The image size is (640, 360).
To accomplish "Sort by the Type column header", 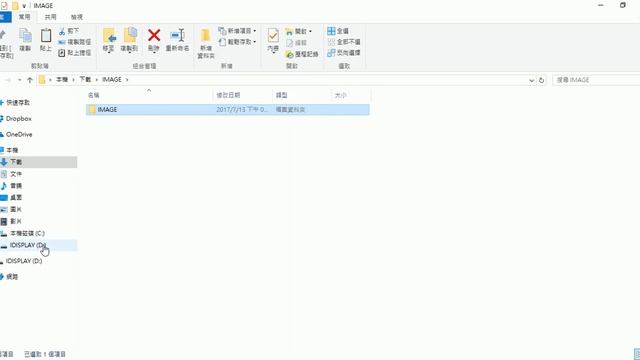I will pos(302,95).
